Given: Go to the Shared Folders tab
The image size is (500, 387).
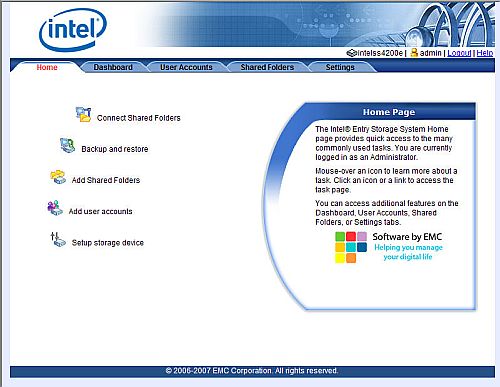Looking at the screenshot, I should [267, 67].
